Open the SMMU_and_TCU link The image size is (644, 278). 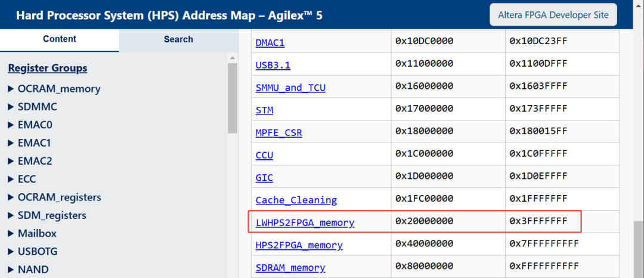coord(290,88)
